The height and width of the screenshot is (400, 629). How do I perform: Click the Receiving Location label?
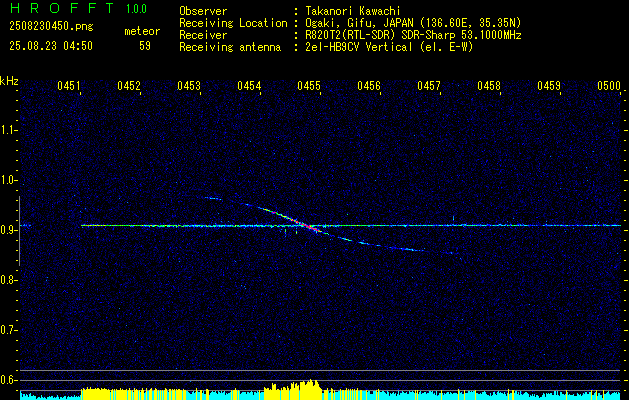pos(233,23)
